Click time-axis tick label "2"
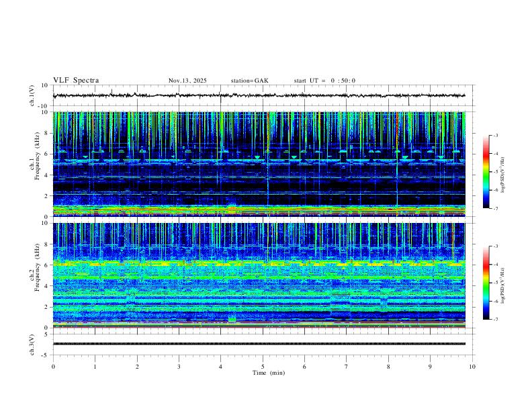The image size is (532, 411). [x=137, y=367]
